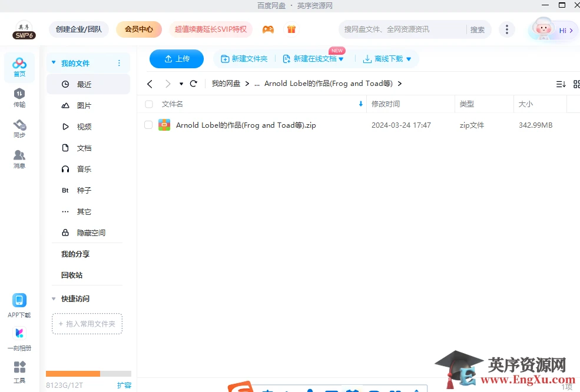Select the 最近 recent files item
The image size is (580, 392).
88,84
